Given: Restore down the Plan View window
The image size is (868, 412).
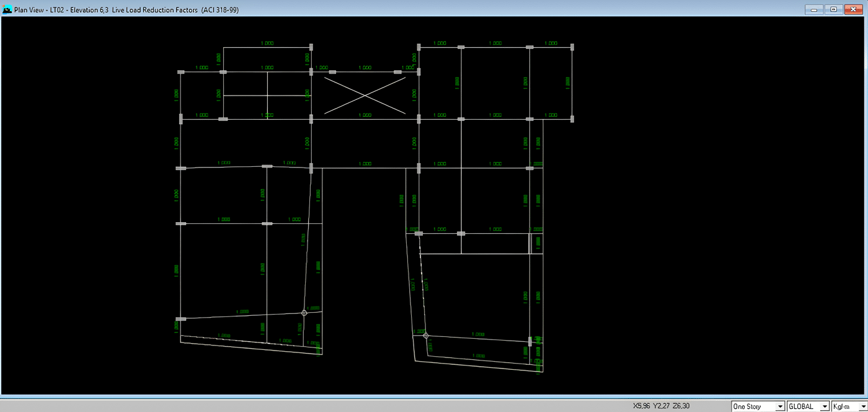Looking at the screenshot, I should pyautogui.click(x=833, y=9).
